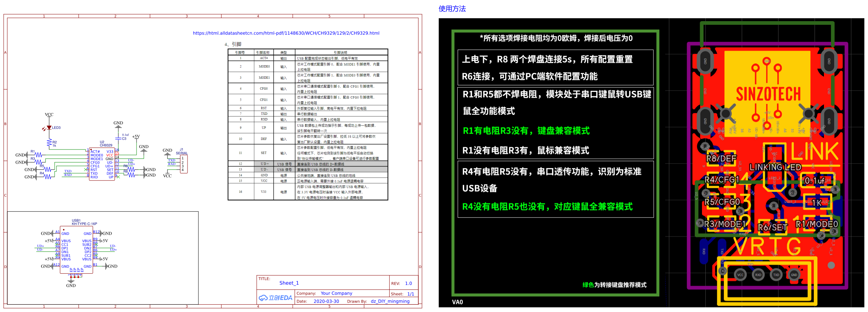Click the +5V power symbol near C3

(136, 137)
